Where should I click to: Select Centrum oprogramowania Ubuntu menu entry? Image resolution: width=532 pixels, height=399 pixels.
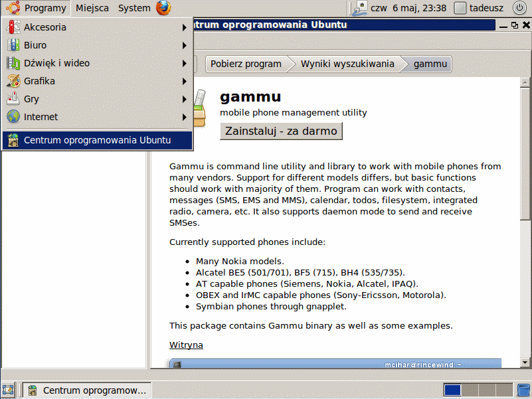pyautogui.click(x=97, y=140)
